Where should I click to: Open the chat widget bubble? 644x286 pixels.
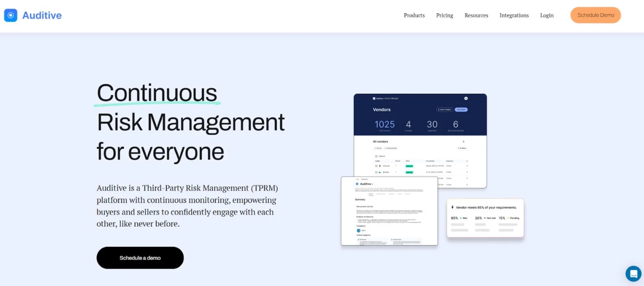[633, 274]
